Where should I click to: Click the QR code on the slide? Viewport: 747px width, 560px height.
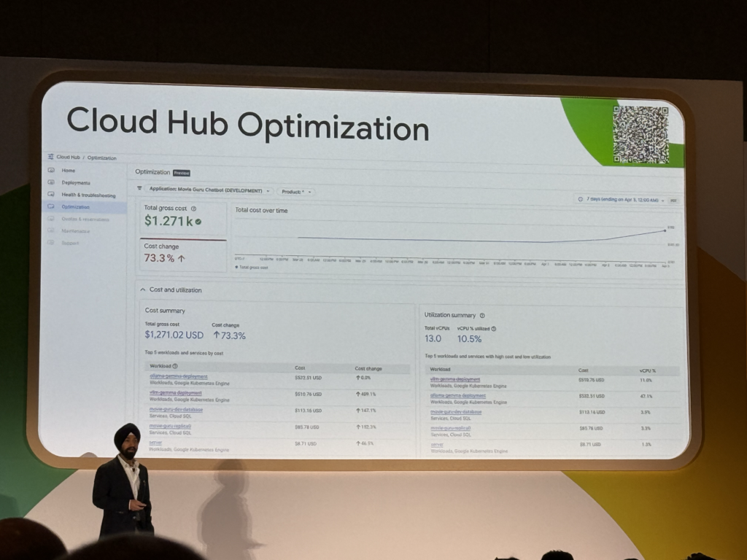pos(640,135)
